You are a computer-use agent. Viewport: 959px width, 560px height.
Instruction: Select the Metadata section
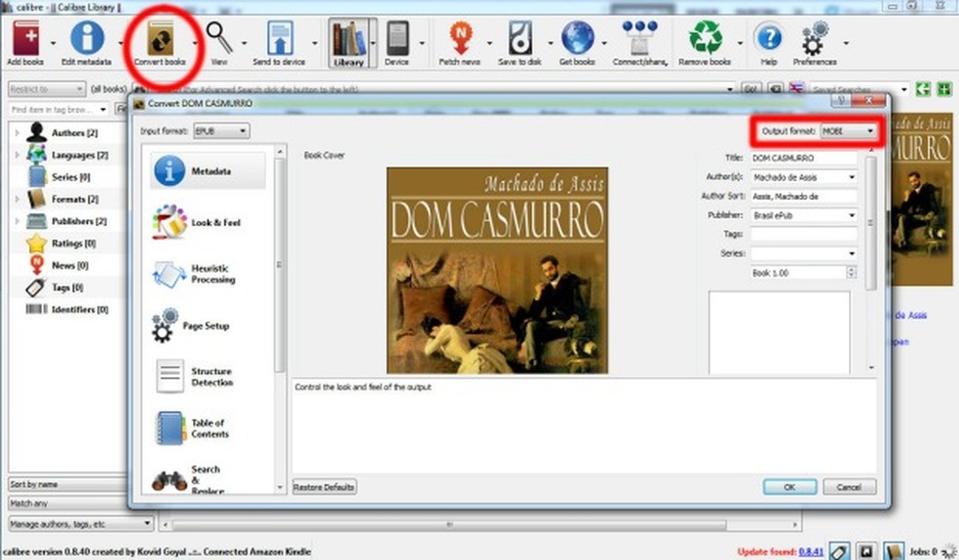pyautogui.click(x=208, y=171)
